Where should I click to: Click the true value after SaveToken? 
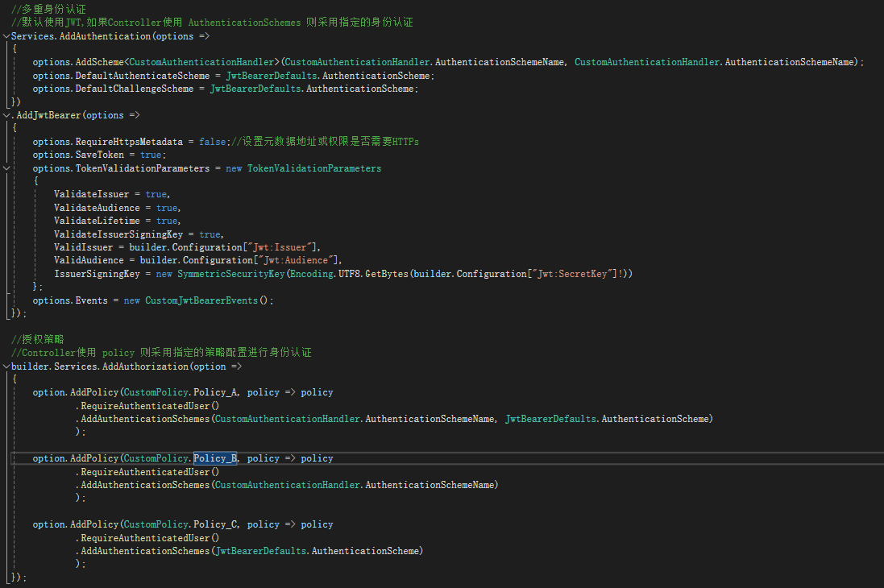[151, 155]
